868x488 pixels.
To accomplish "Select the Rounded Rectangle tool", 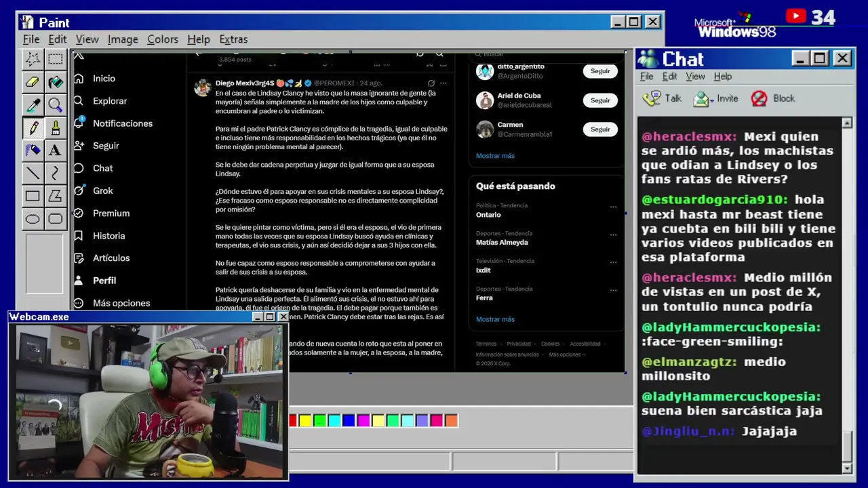I will click(55, 218).
